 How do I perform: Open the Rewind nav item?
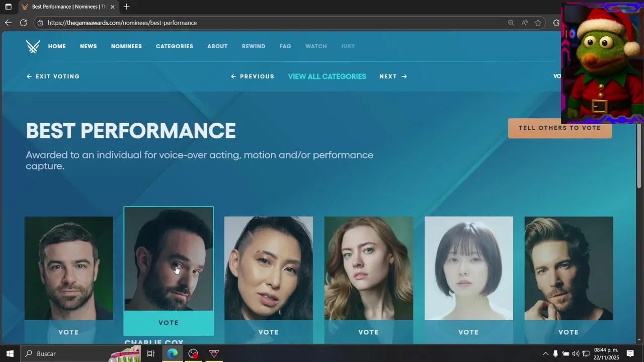254,46
